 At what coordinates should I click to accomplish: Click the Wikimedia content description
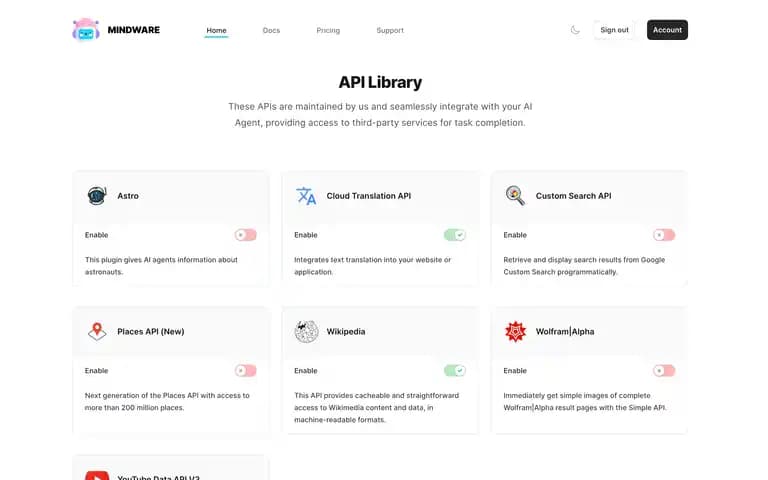point(376,408)
